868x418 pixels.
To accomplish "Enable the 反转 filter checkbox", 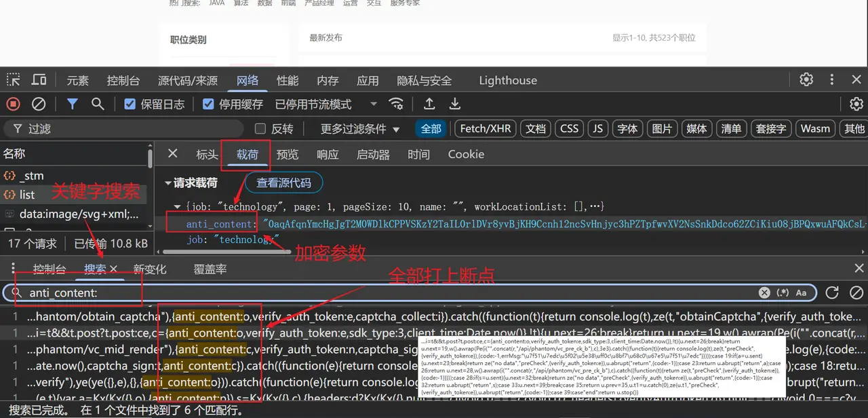I will (x=260, y=129).
